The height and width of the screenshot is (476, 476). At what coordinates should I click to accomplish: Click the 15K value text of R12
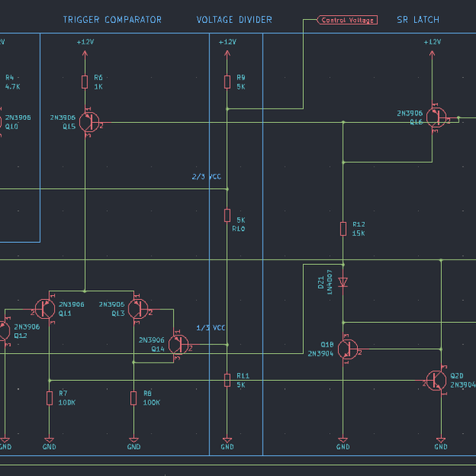click(x=359, y=233)
